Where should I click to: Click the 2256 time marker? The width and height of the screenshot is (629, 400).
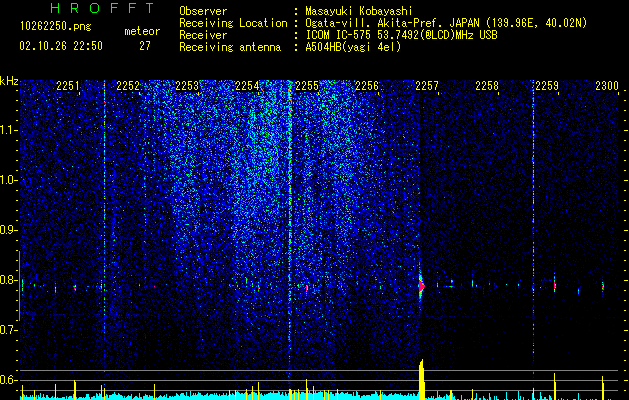[367, 86]
